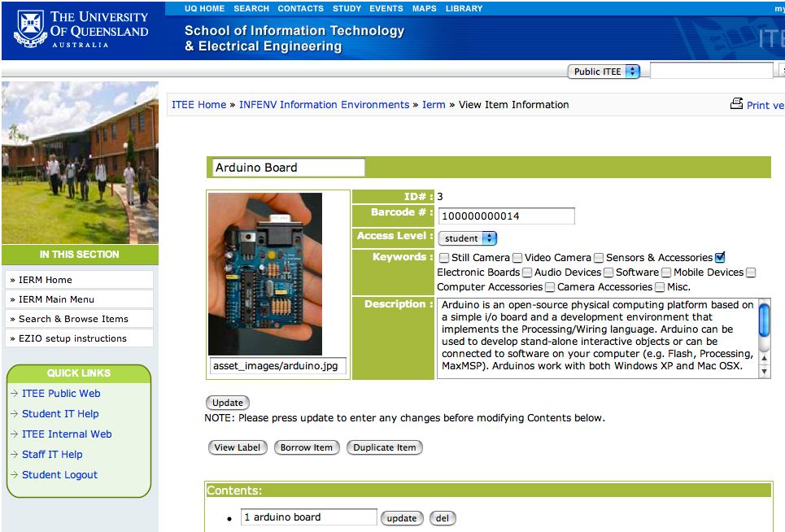This screenshot has height=532, width=785.
Task: Click the Update button below the image
Action: 227,403
